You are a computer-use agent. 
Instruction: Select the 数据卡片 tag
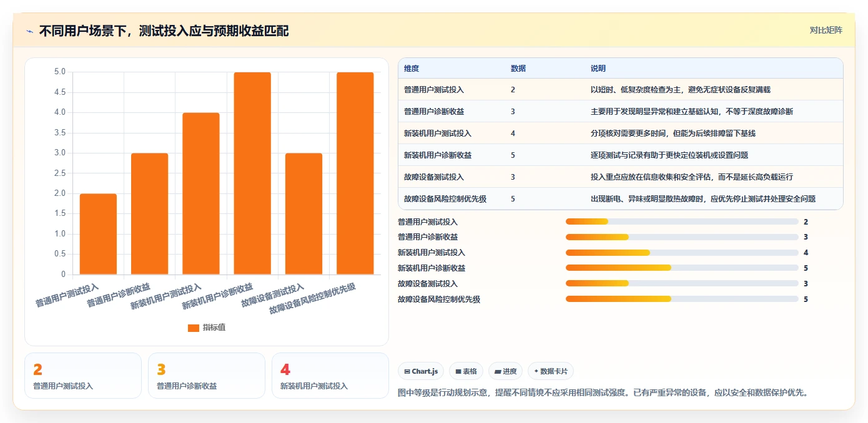[x=551, y=371]
